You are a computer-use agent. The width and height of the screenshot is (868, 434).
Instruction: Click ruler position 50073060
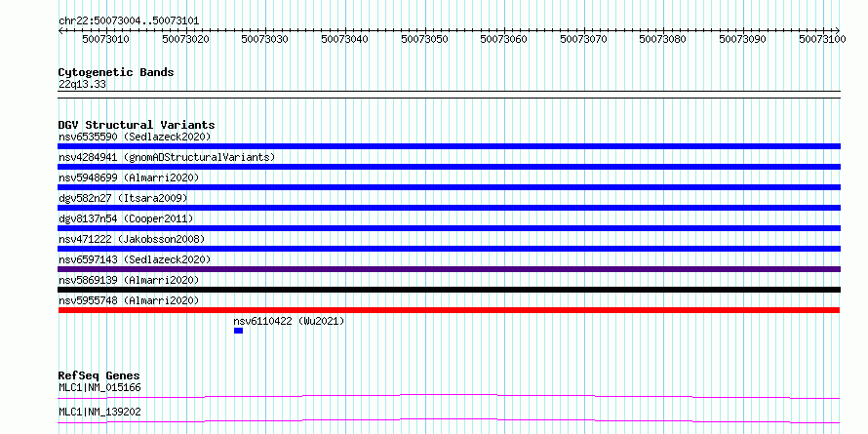(x=504, y=39)
